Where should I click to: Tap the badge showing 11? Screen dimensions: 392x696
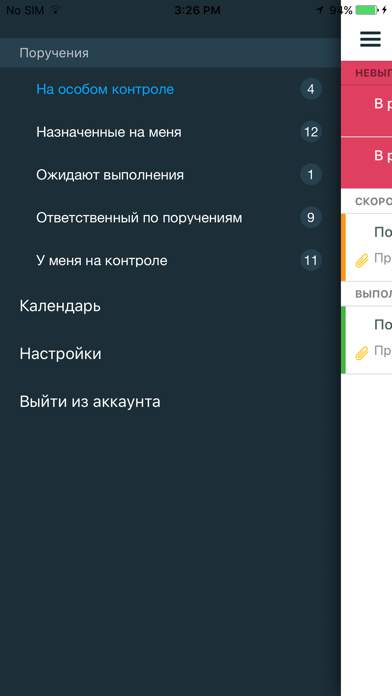pyautogui.click(x=311, y=260)
